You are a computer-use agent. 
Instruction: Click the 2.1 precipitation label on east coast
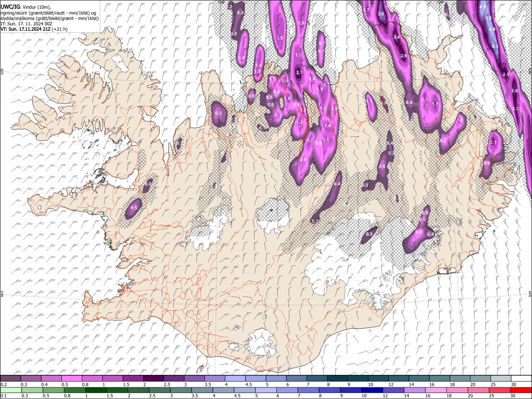[494, 143]
